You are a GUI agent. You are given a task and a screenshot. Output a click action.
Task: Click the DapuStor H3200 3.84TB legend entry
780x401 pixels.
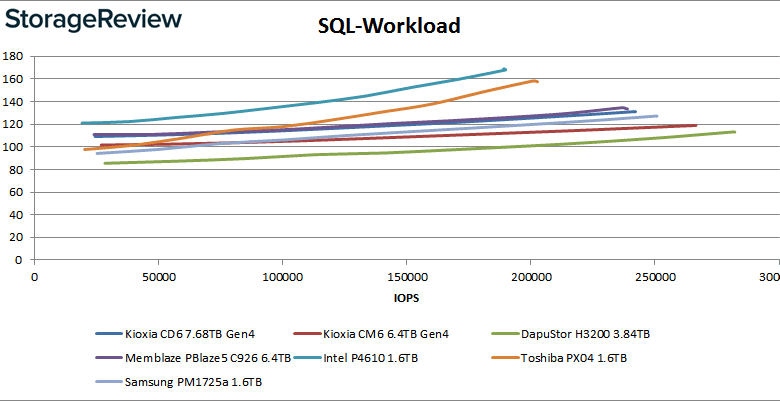(x=570, y=334)
